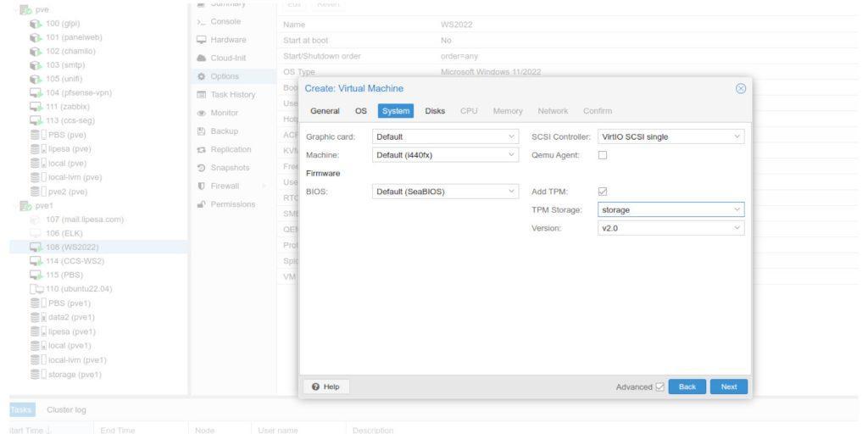Image resolution: width=868 pixels, height=434 pixels.
Task: Click the Console terminal icon
Action: 202,21
